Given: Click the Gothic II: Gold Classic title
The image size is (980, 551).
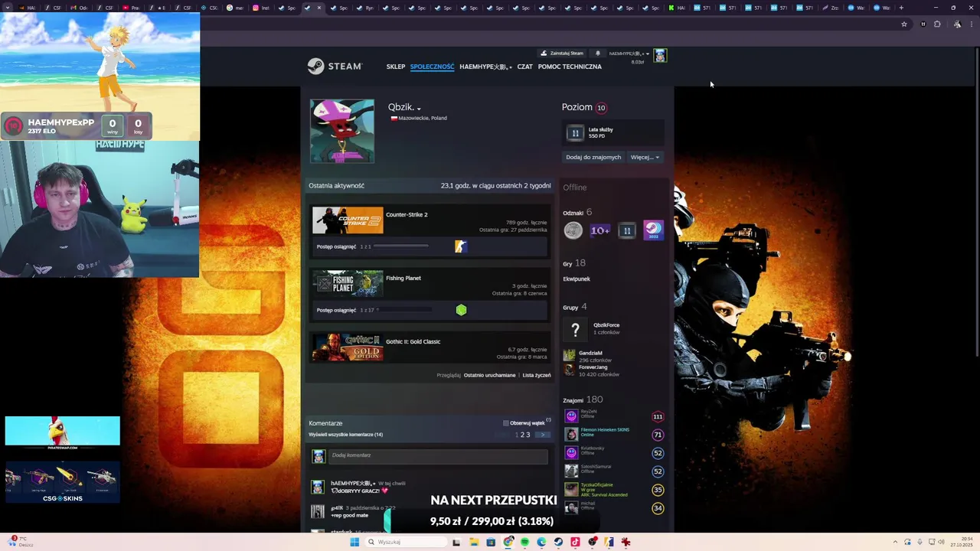Looking at the screenshot, I should point(413,341).
